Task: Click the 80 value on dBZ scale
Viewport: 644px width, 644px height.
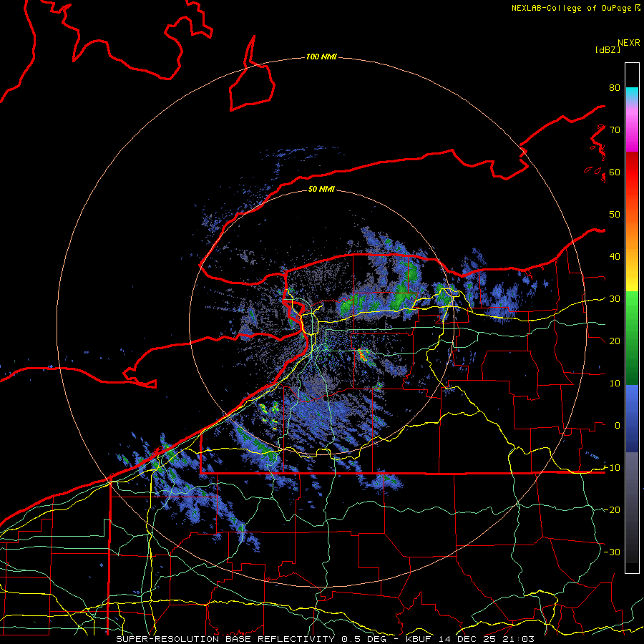Action: (615, 87)
